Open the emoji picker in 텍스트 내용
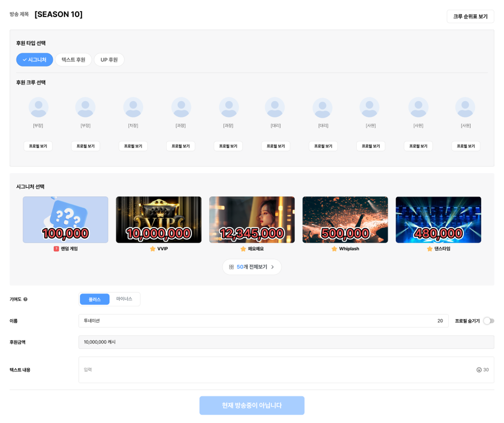The image size is (504, 423). point(479,370)
